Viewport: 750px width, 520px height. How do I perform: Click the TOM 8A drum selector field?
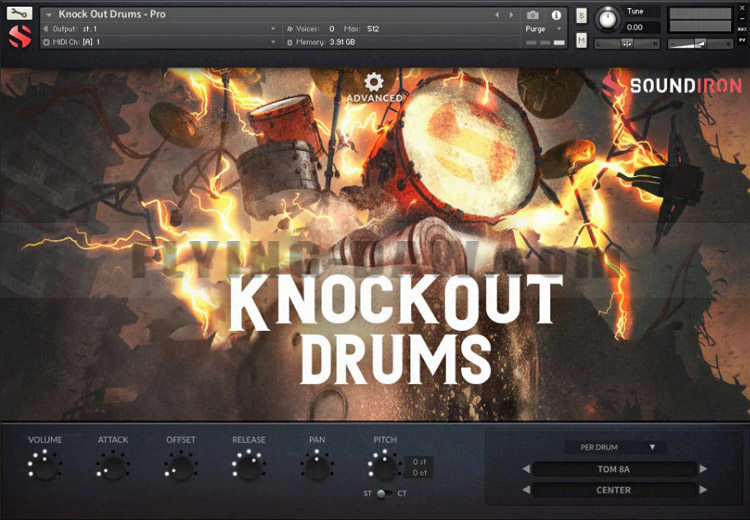[614, 469]
